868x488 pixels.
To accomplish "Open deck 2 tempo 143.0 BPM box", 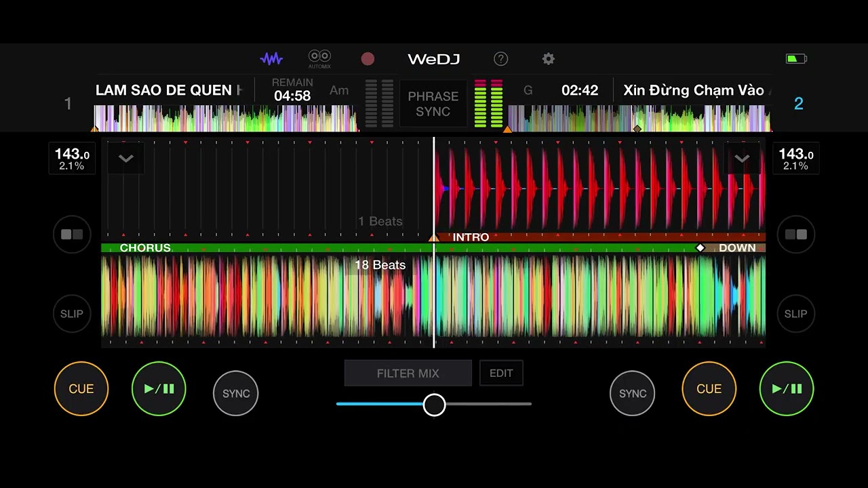I will [x=795, y=159].
